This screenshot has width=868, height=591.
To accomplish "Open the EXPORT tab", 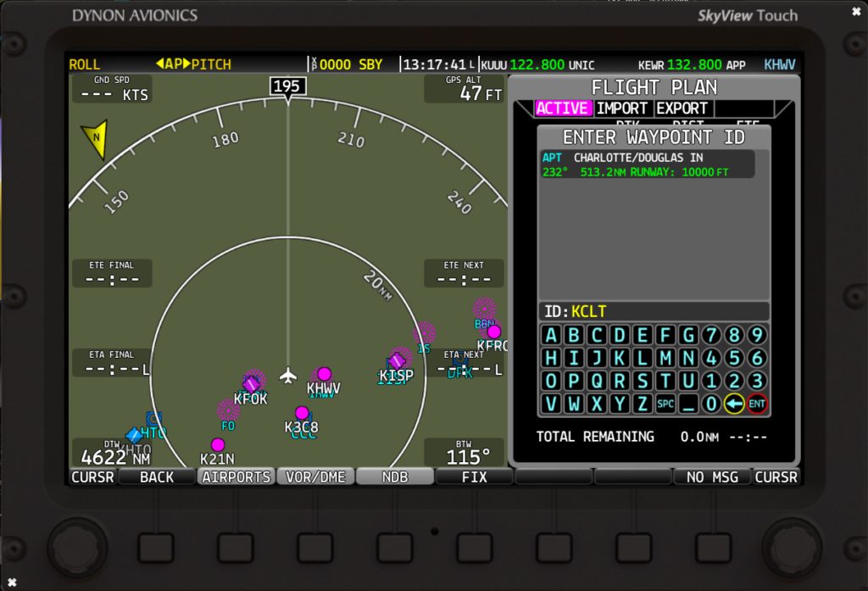I will click(682, 109).
